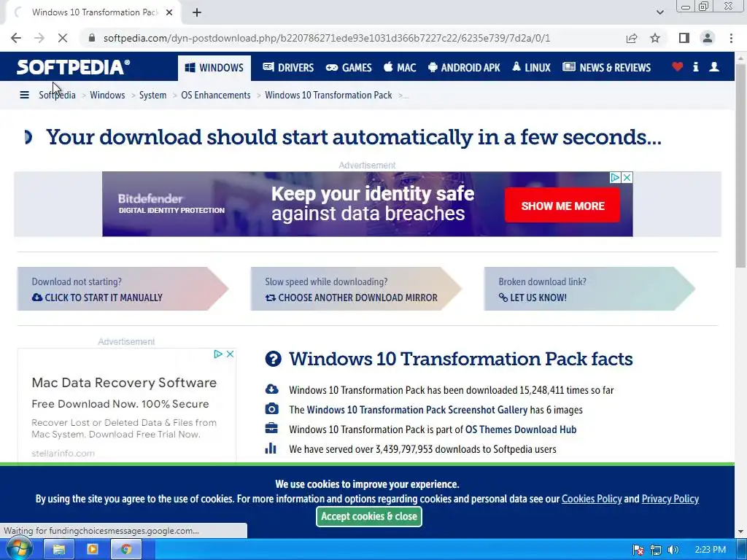Open Windows 10 Transformation Pack breadcrumb
This screenshot has height=560, width=747.
329,96
